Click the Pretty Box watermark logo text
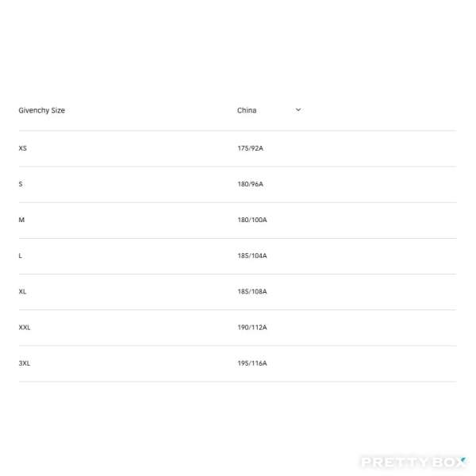Screen dimensions: 476x476 [x=411, y=462]
